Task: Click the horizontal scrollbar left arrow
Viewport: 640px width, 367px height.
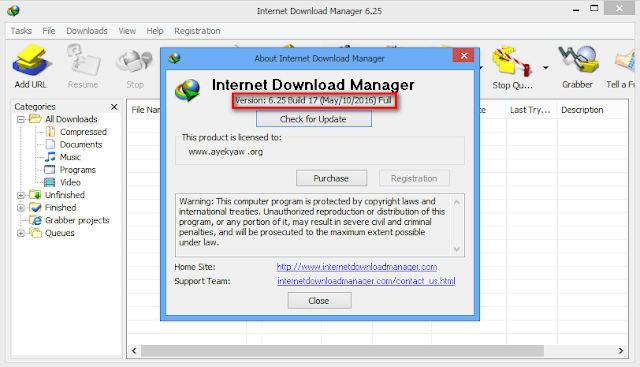Action: 134,351
